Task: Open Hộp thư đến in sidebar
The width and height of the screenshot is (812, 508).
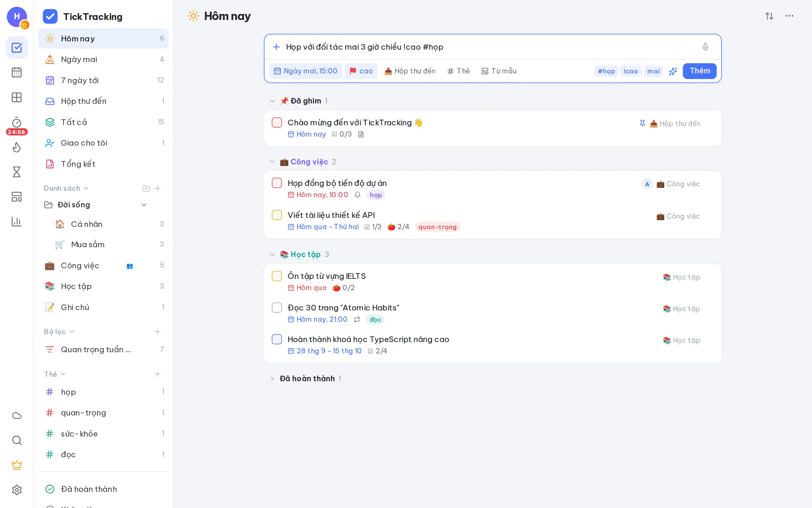Action: [103, 101]
